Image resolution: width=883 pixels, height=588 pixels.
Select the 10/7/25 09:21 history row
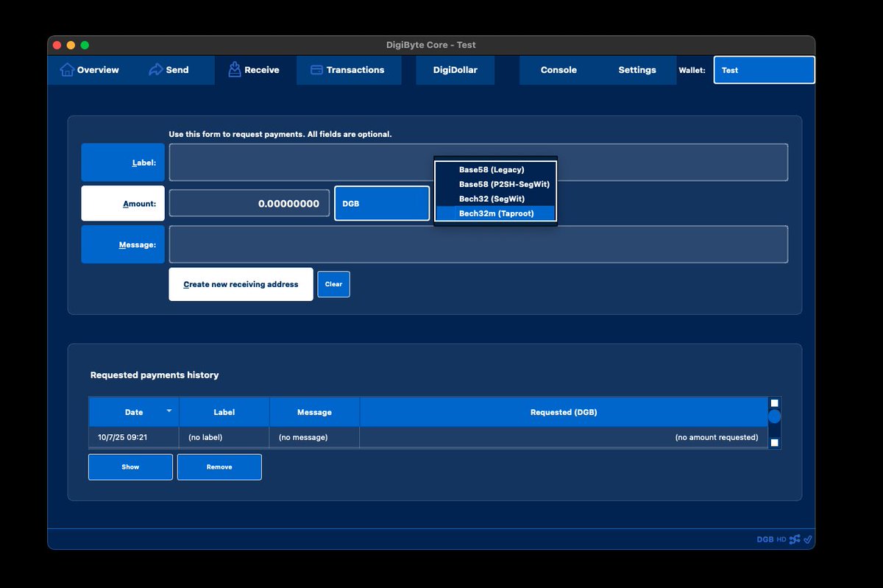(x=428, y=437)
